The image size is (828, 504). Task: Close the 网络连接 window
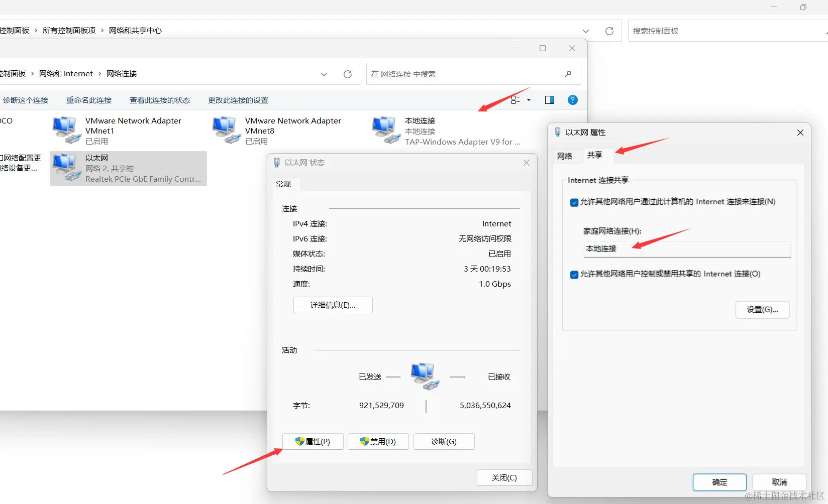572,48
